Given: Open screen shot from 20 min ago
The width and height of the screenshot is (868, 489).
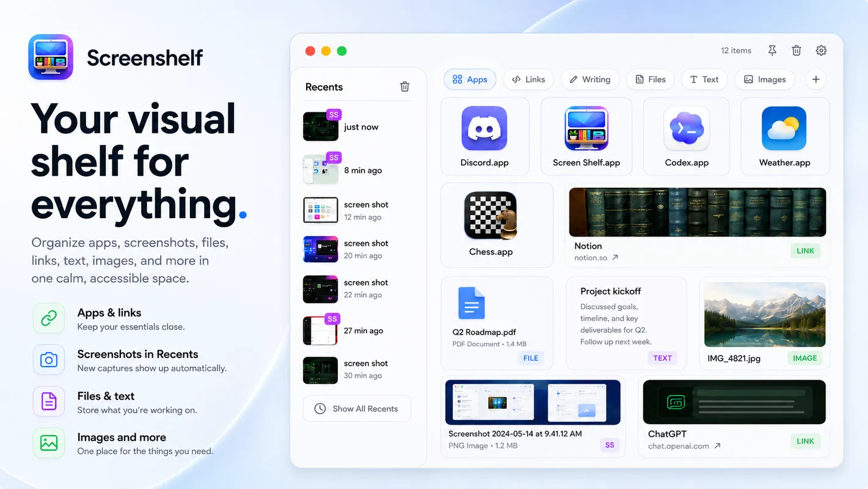Looking at the screenshot, I should [321, 249].
